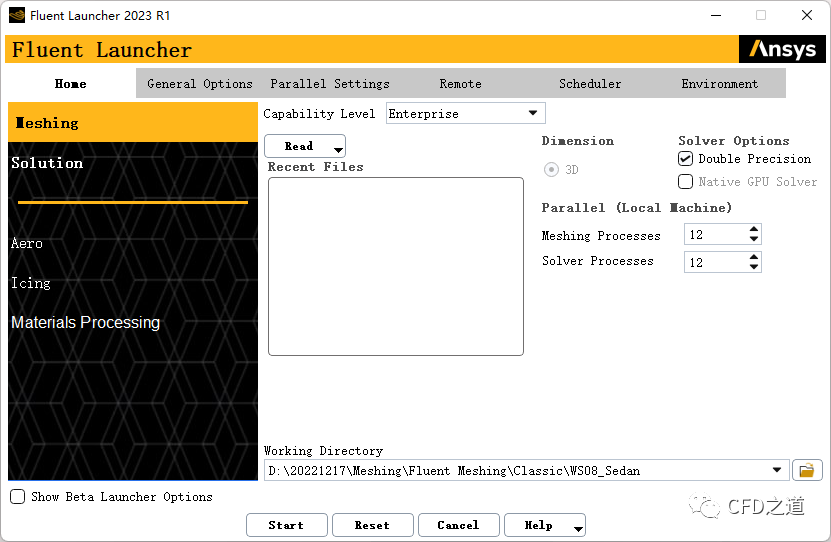This screenshot has height=542, width=831.
Task: Select the 3D dimension radio button
Action: point(551,170)
